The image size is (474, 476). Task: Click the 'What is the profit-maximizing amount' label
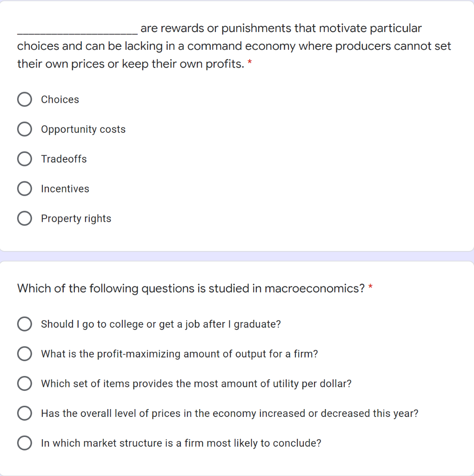(180, 354)
